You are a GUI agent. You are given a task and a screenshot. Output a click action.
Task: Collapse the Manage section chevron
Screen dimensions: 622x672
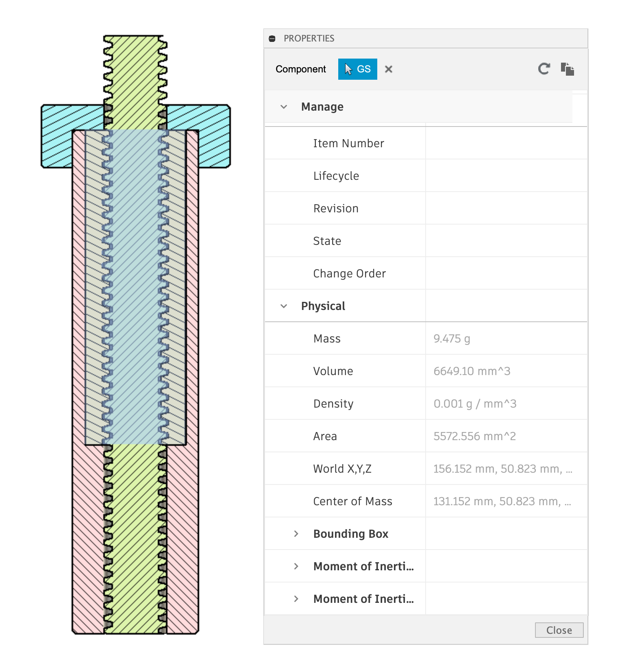click(x=284, y=107)
